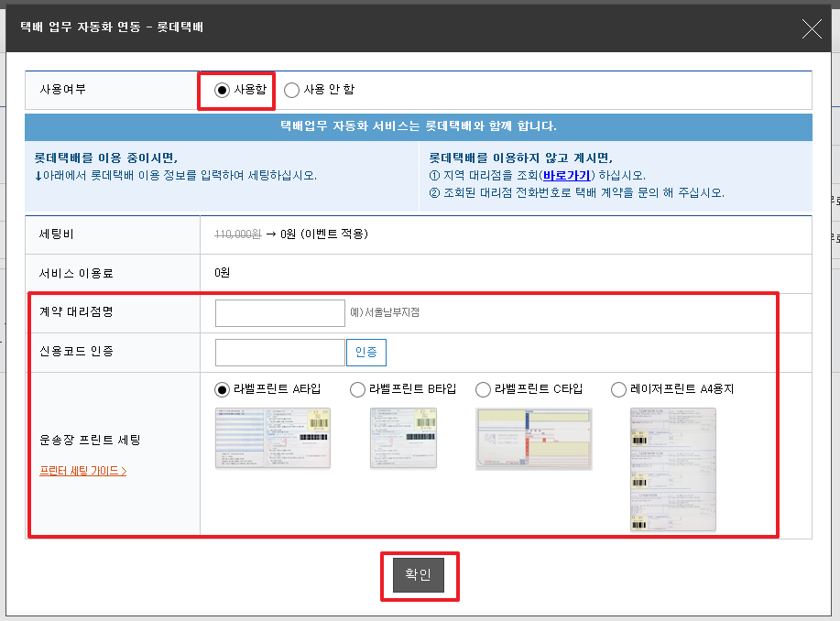Click the 롯데택배를 이용 중이시면 heading
Screen dimensions: 840x621
[x=106, y=158]
